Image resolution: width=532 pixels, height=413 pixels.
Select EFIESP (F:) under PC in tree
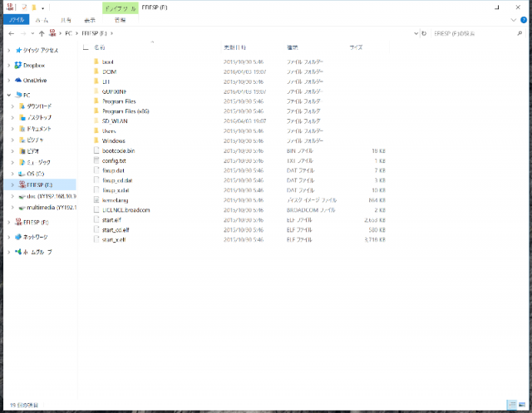tap(40, 184)
